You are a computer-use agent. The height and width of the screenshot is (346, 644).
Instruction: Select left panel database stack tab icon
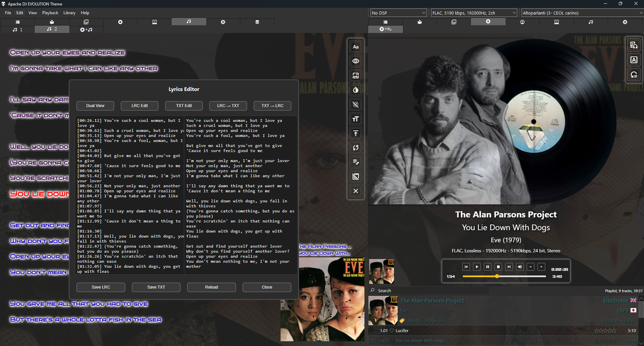257,22
